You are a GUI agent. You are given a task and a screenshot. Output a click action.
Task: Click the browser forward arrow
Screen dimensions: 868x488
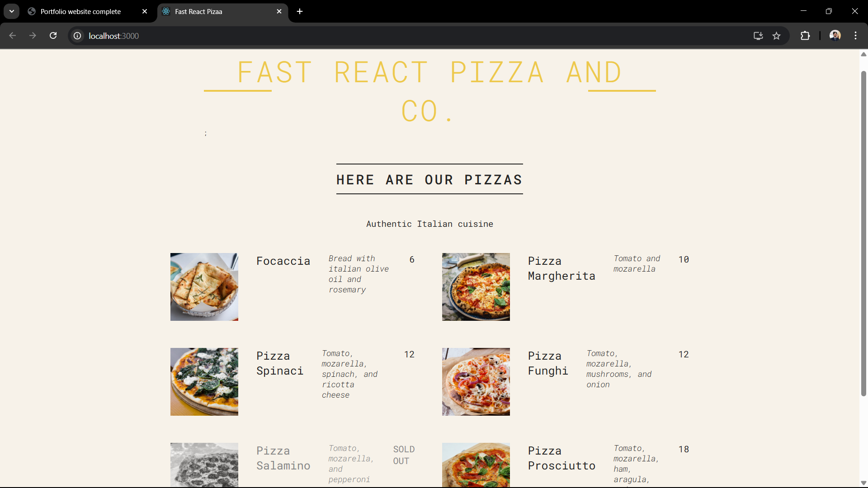[33, 36]
